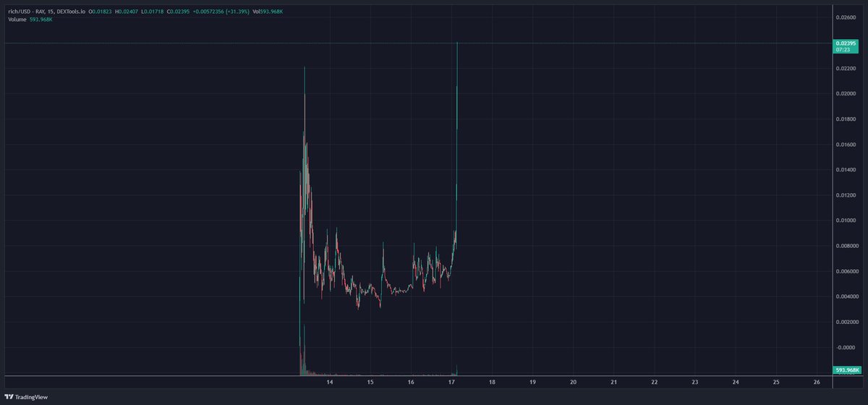868x405 pixels.
Task: Click date label 18 on time axis
Action: coord(492,382)
